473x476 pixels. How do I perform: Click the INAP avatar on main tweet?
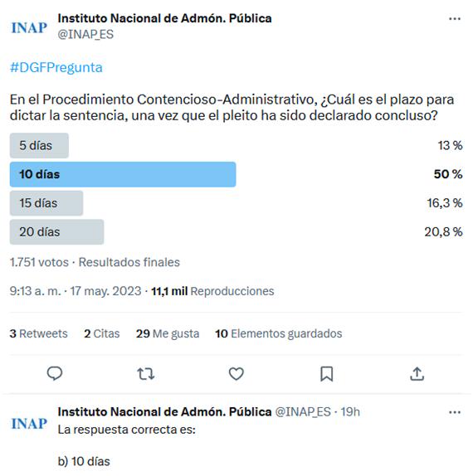point(29,27)
